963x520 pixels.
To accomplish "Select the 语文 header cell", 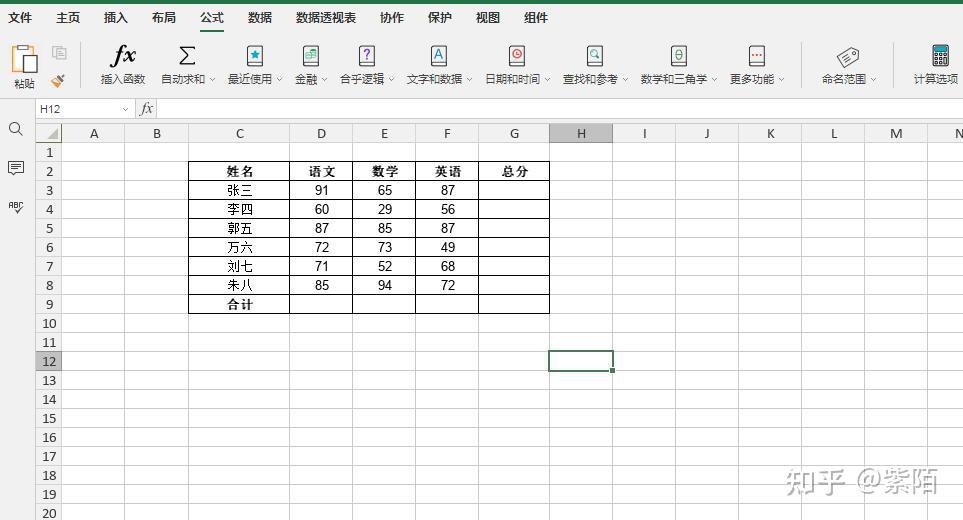I will [321, 171].
